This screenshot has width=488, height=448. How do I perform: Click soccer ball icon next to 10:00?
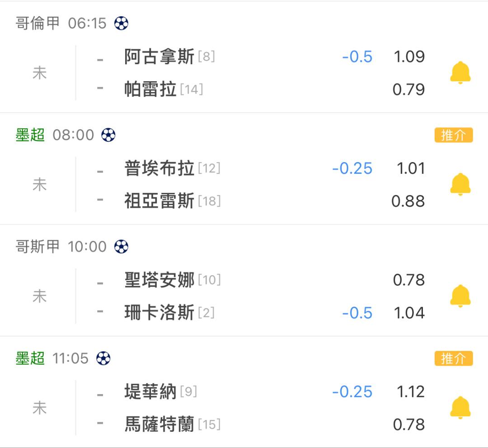pyautogui.click(x=121, y=247)
